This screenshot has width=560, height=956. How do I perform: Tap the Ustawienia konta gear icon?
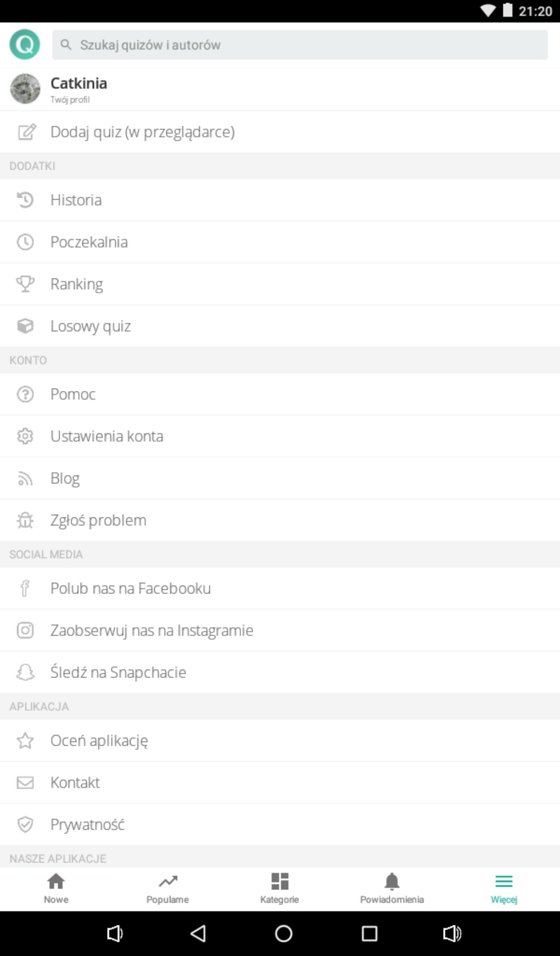click(25, 436)
